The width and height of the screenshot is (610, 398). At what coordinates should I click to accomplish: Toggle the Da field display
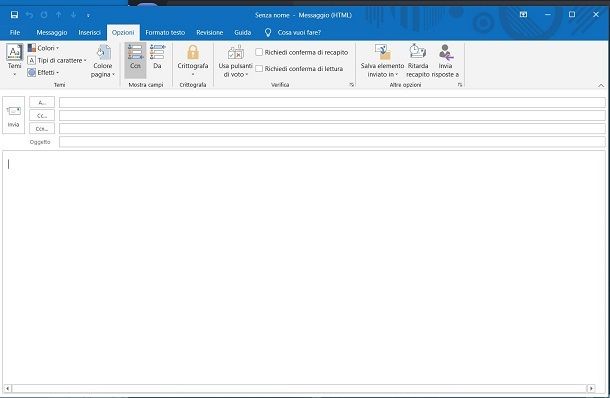pos(157,60)
